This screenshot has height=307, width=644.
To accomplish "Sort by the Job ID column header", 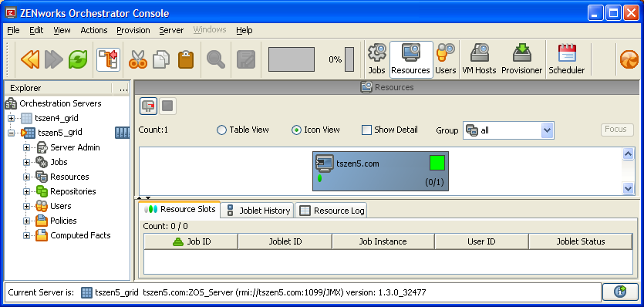I will tap(191, 241).
